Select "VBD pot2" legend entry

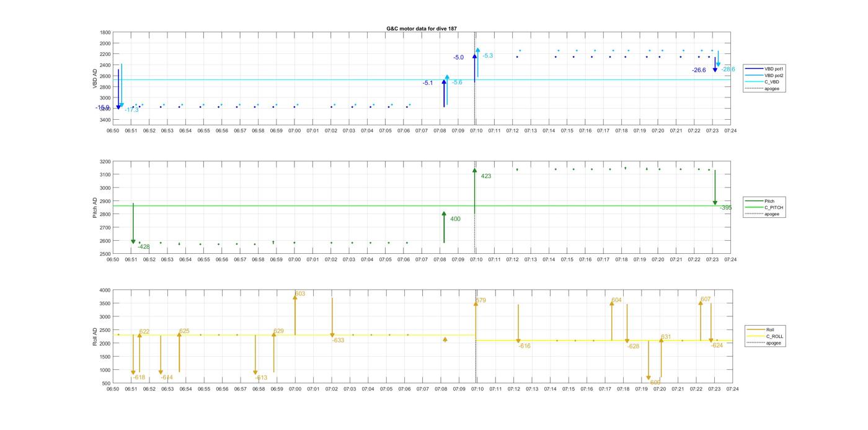click(774, 75)
